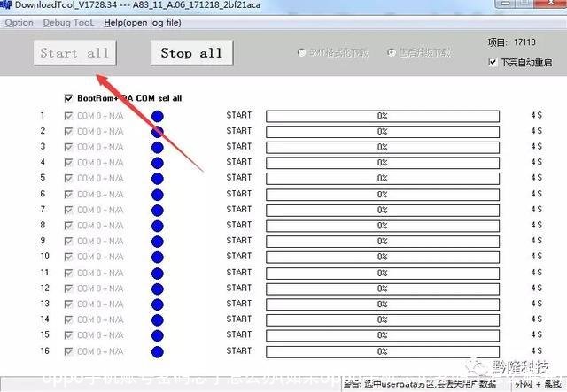Click the DownloadTool app icon in title bar
567x392 pixels.
7,5
